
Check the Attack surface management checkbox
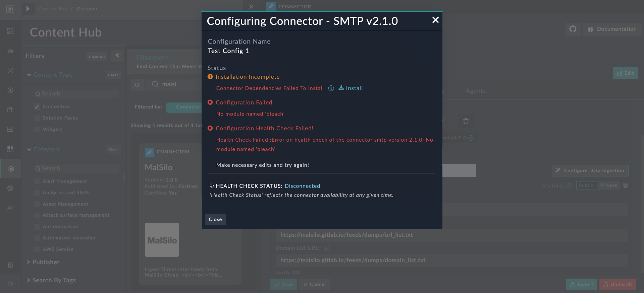[x=37, y=215]
